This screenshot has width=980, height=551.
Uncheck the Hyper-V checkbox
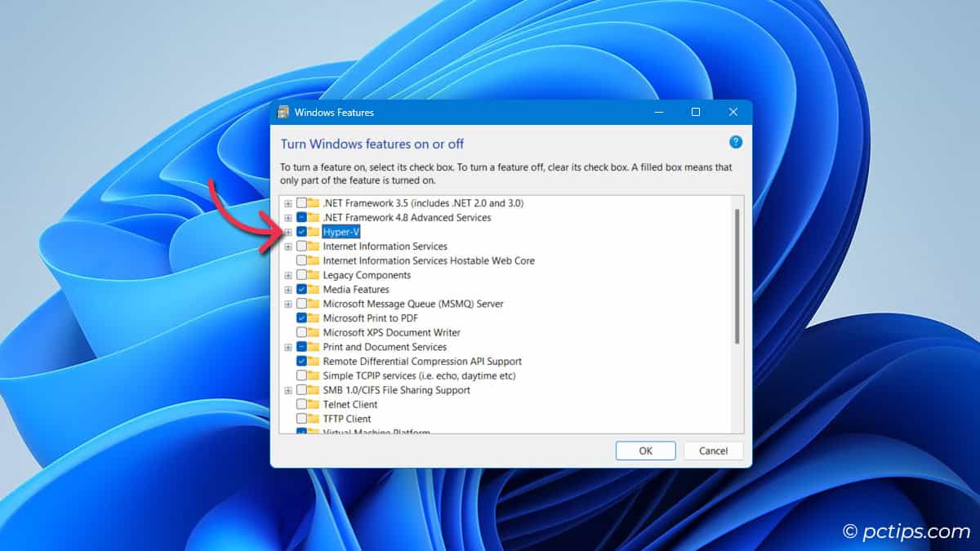point(300,232)
